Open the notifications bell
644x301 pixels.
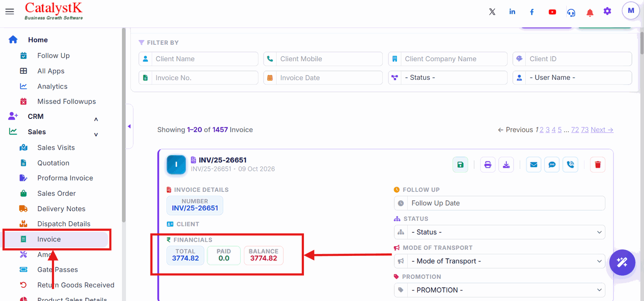coord(590,12)
